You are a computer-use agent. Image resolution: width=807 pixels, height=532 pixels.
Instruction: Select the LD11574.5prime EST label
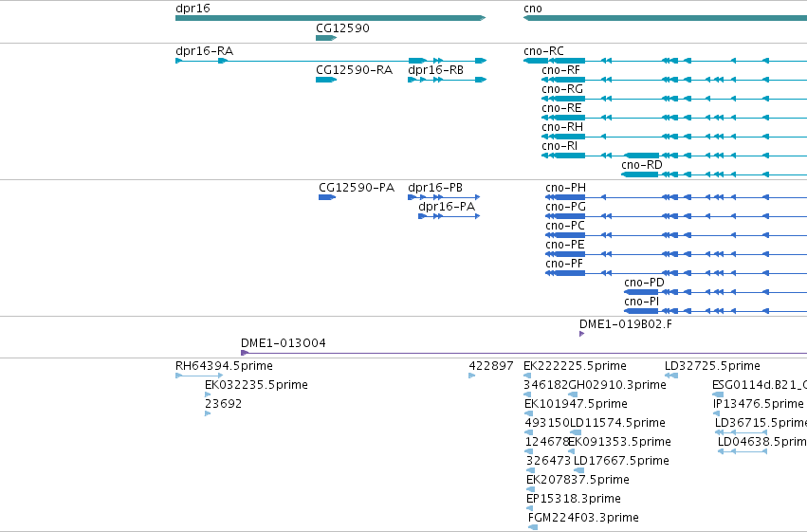tap(617, 423)
